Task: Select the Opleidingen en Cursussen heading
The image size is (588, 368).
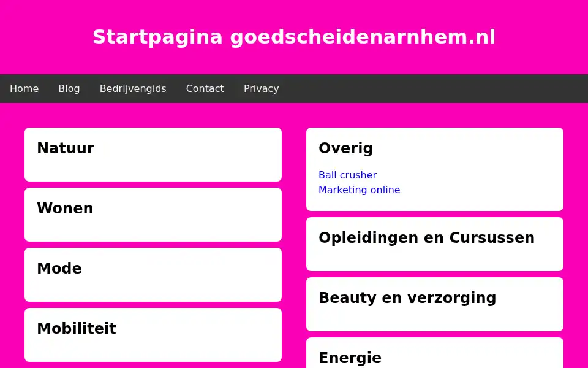Action: click(x=426, y=238)
